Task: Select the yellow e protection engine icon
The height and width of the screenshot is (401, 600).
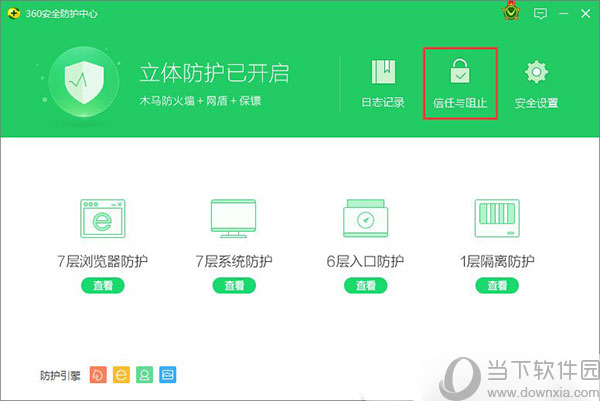Action: click(121, 375)
